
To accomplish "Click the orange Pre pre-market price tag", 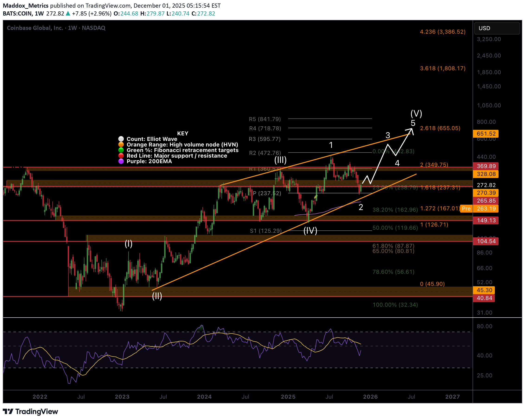I will tap(466, 209).
